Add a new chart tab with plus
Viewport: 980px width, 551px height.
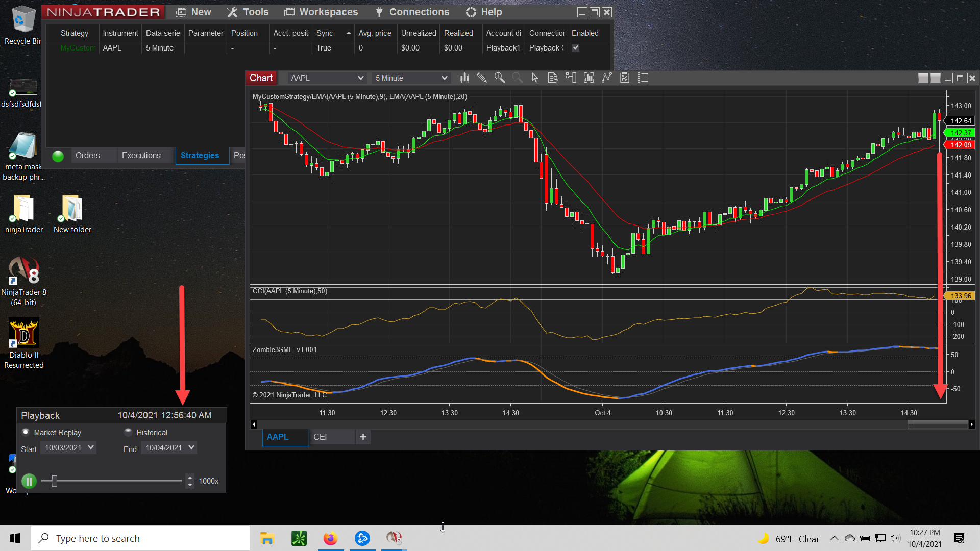click(363, 437)
